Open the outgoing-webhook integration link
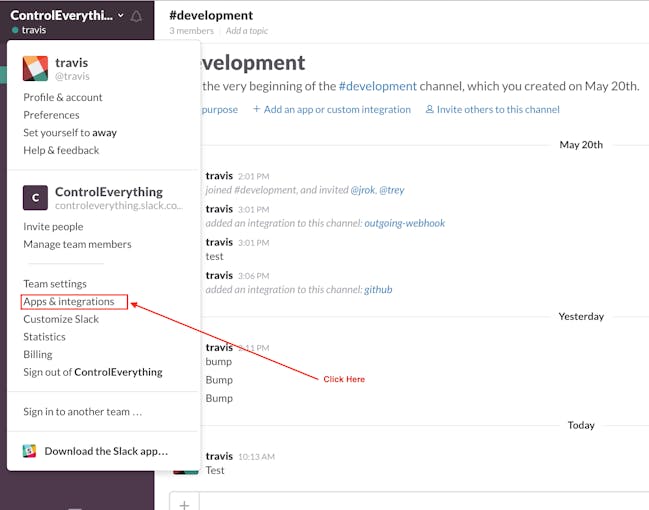This screenshot has width=649, height=510. (404, 223)
